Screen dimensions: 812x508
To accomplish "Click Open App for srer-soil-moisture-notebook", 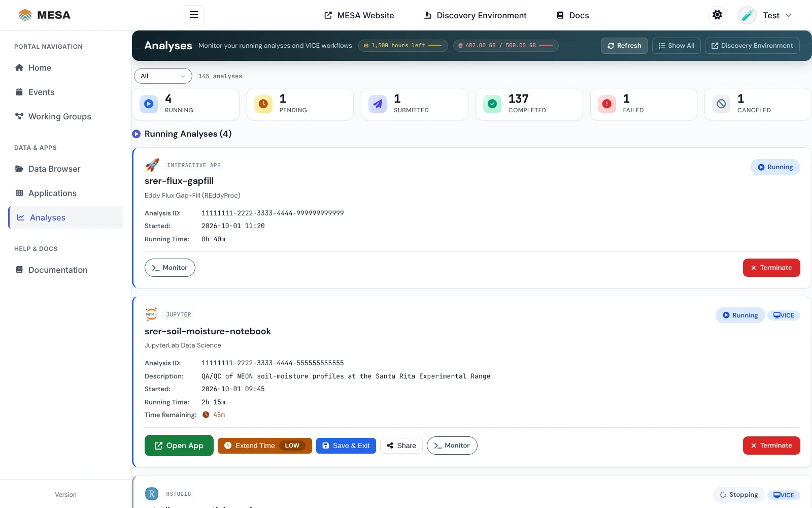I will 179,446.
